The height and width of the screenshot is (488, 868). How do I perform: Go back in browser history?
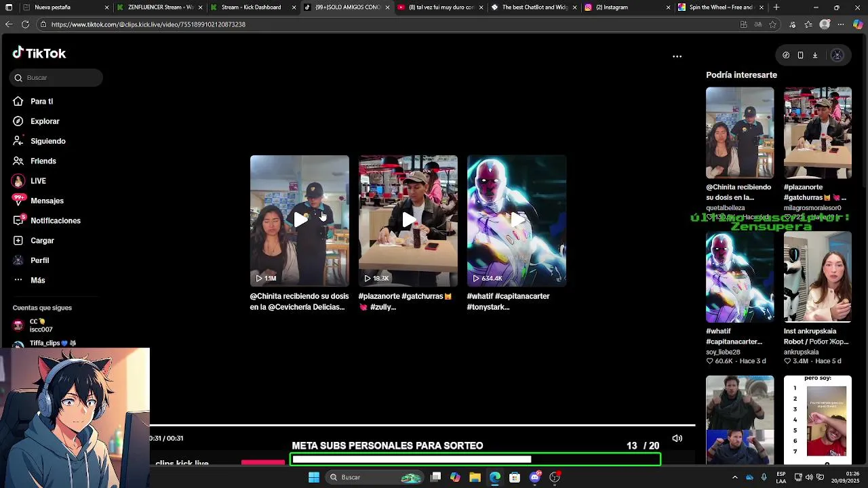click(9, 24)
